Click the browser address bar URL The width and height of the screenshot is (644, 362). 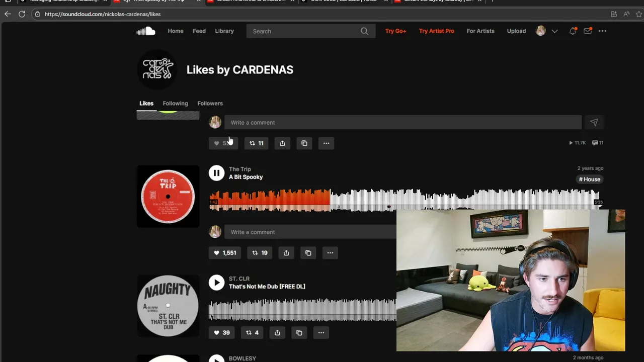(x=103, y=14)
